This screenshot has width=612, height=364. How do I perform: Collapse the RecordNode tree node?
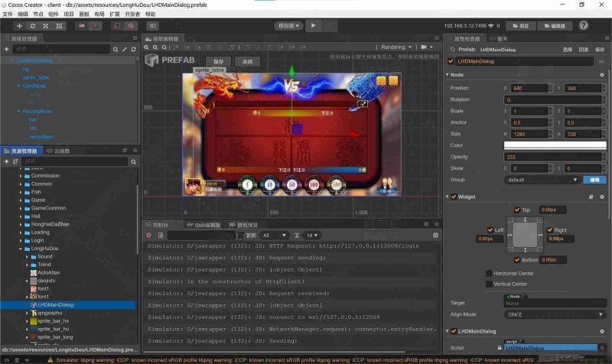pyautogui.click(x=18, y=112)
